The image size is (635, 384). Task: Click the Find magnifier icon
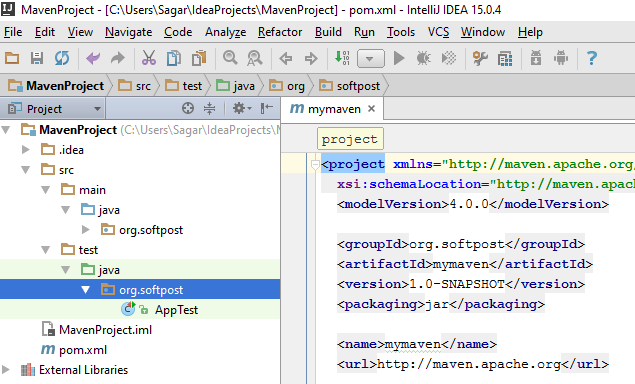(x=230, y=58)
